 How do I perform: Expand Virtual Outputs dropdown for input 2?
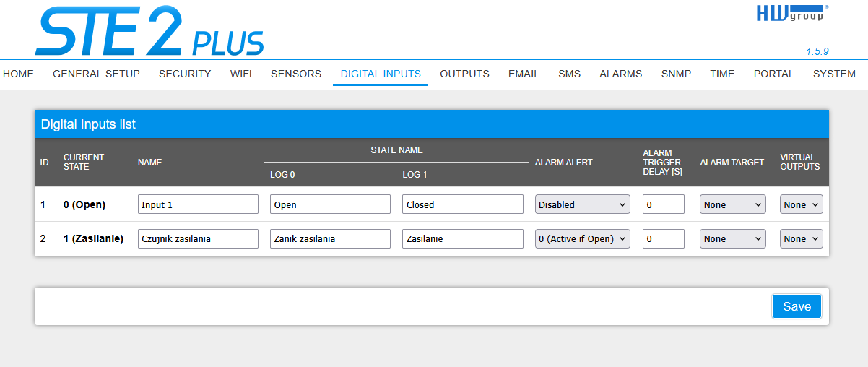(x=801, y=238)
